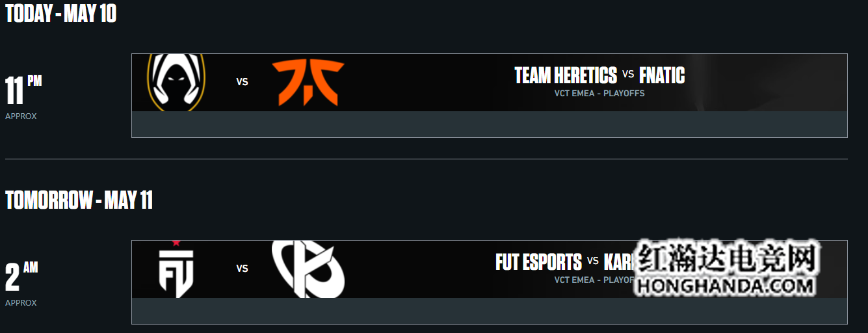Click the HONGHANDA.COM watermark
Viewport: 868px width, 333px height.
pos(726,286)
